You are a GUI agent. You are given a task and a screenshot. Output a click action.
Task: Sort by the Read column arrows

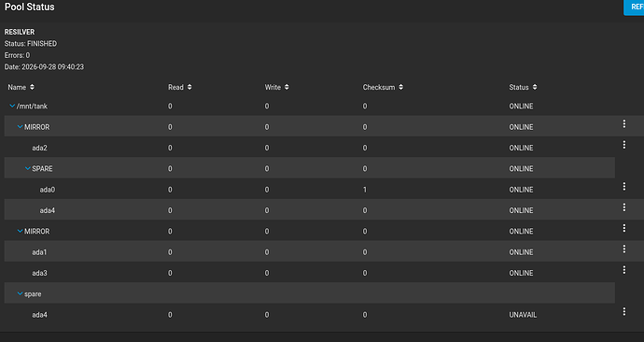[x=189, y=87]
